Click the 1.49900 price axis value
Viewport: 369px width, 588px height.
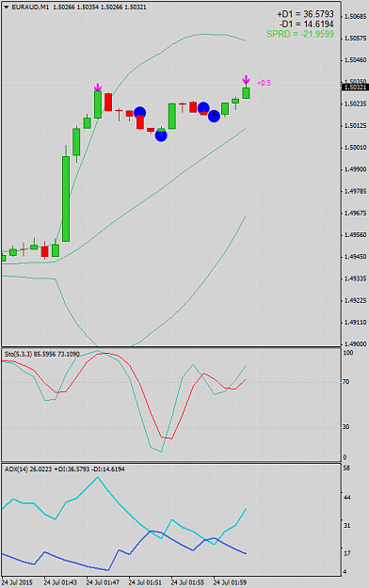tap(355, 169)
